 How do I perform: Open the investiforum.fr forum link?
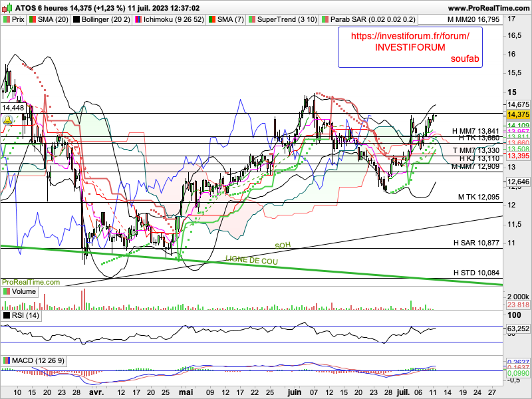pos(410,36)
